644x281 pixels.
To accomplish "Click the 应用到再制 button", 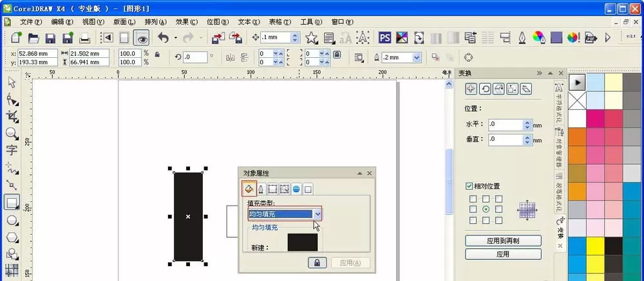I will [503, 240].
